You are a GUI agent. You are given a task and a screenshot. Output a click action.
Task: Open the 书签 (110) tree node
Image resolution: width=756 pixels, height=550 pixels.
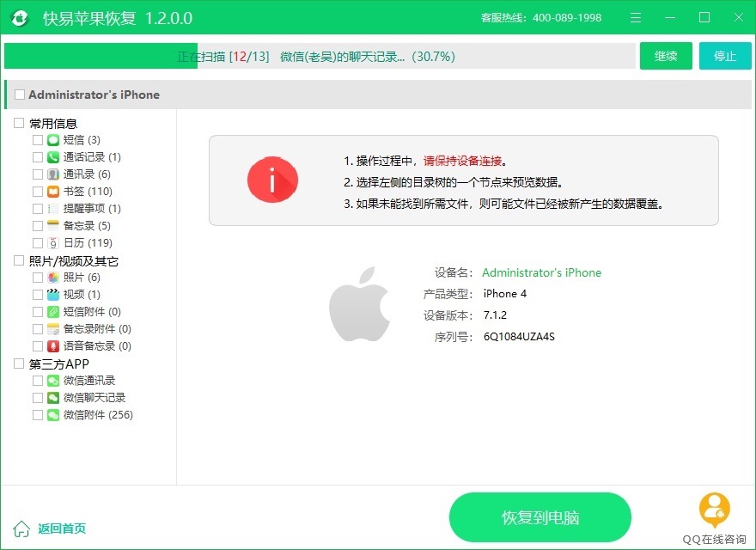88,192
